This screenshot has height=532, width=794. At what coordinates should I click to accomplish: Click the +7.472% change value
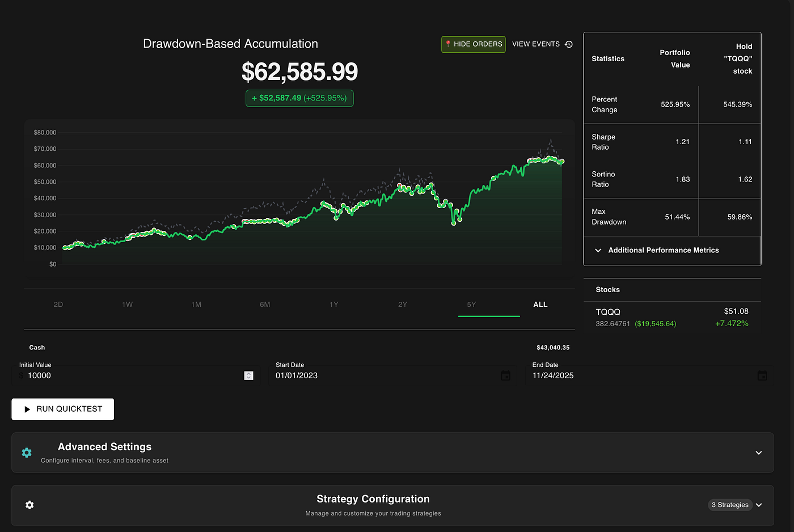click(732, 323)
